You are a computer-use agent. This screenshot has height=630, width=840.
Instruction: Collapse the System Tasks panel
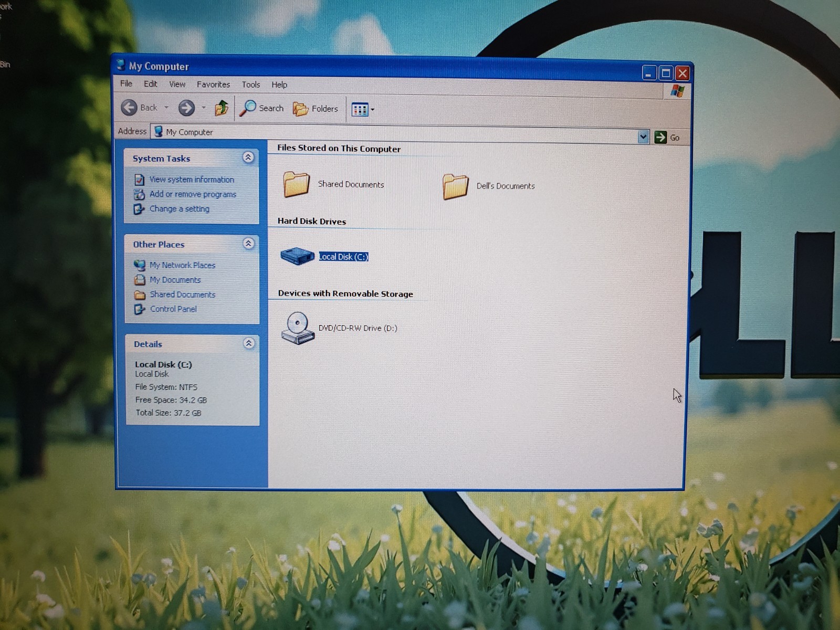[x=248, y=157]
